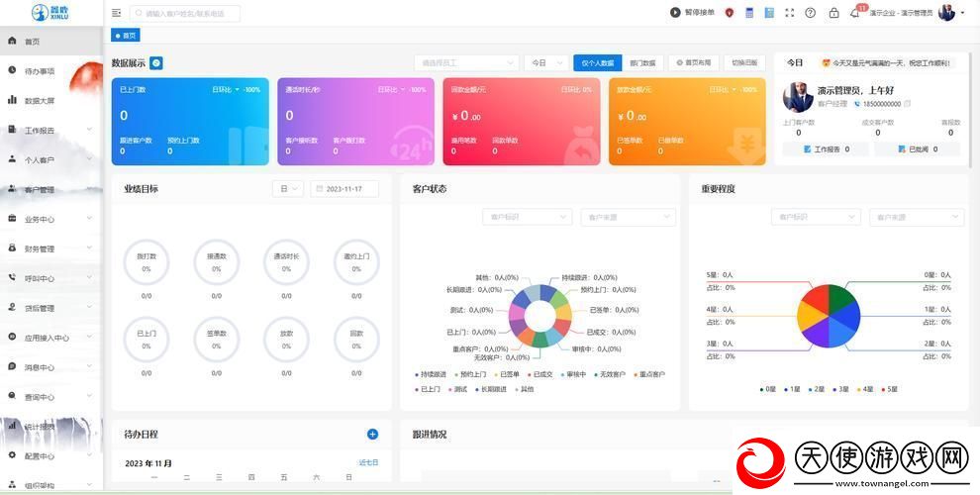Open the light-blue calculator icon beside it
The image size is (980, 495).
(x=769, y=13)
